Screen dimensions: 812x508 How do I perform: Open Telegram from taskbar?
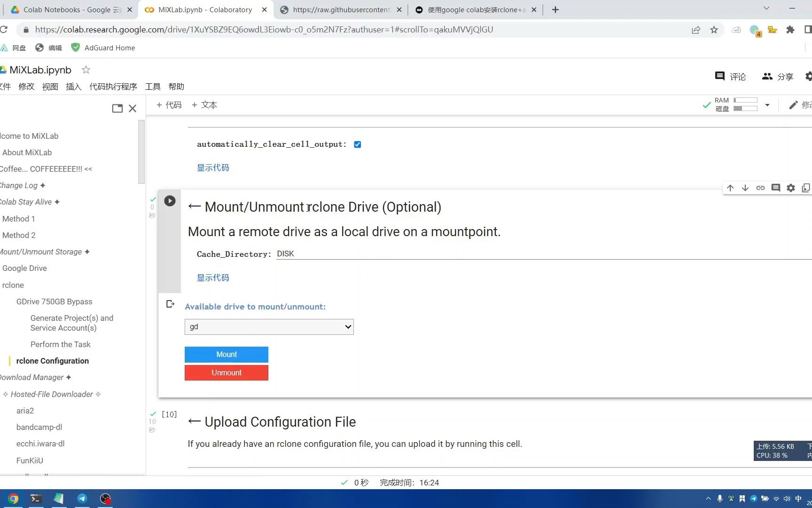click(82, 499)
